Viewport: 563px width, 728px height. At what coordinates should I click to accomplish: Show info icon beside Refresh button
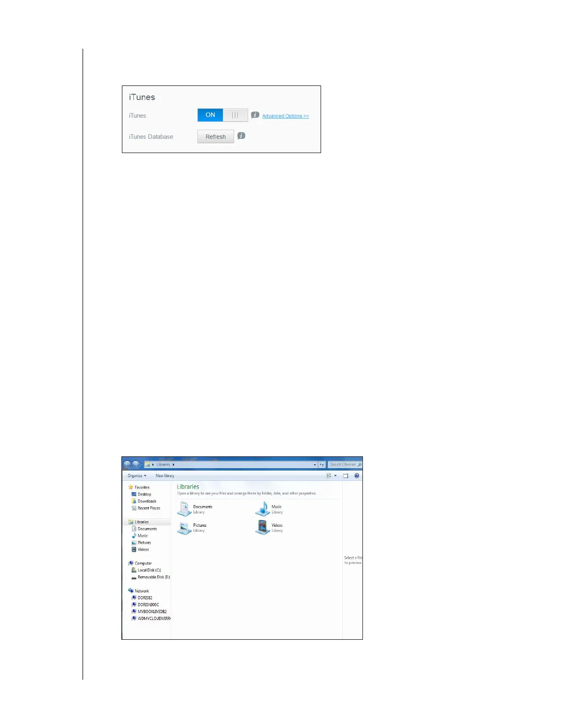(x=241, y=136)
